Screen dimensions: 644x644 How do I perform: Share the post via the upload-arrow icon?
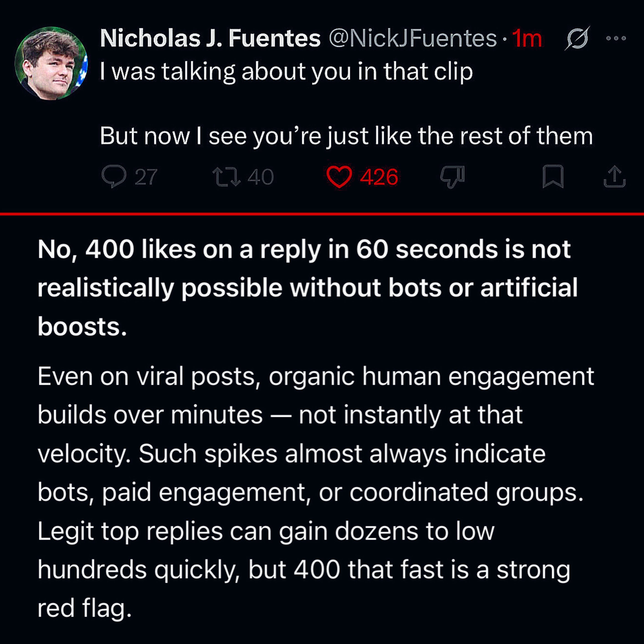(x=614, y=177)
